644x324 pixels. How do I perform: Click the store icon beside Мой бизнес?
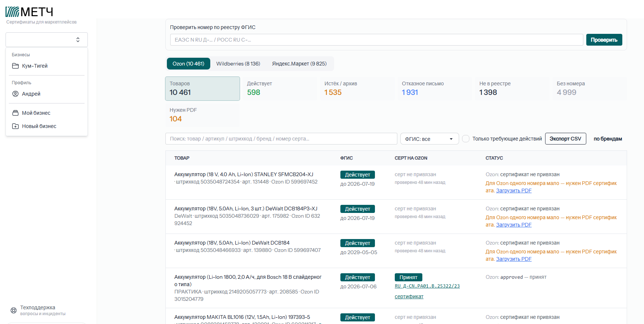point(15,113)
